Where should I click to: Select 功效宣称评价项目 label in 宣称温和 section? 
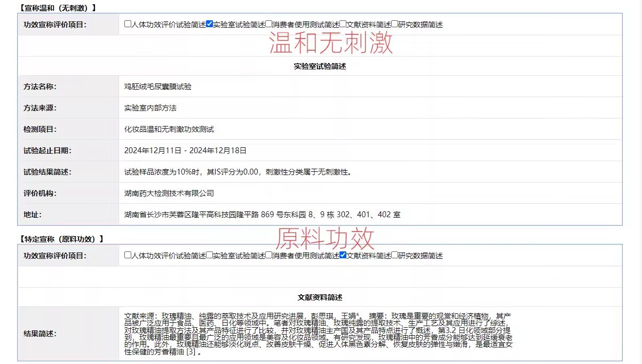(54, 25)
